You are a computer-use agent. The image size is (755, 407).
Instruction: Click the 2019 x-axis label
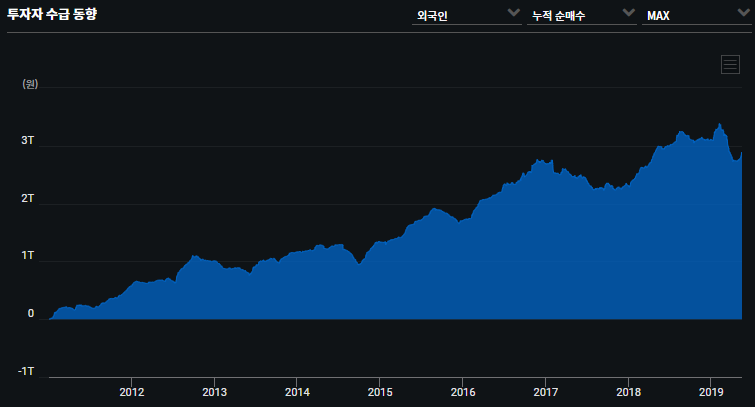[x=711, y=392]
